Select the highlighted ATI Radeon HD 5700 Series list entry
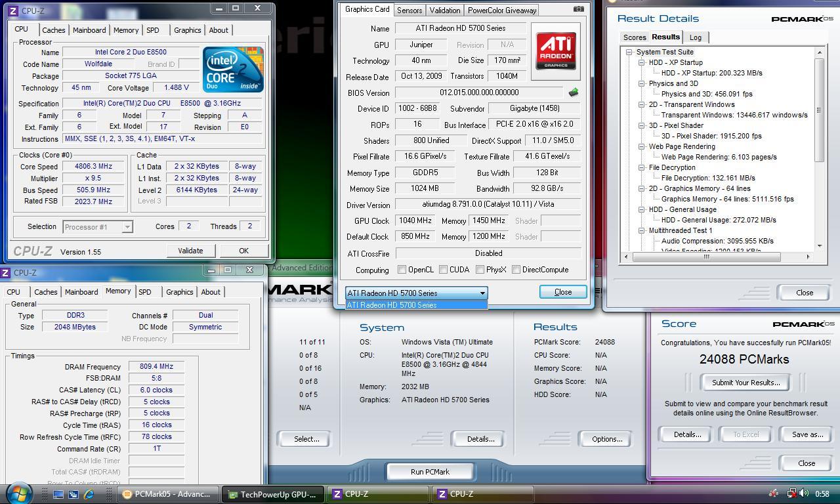840x504 pixels. (417, 305)
